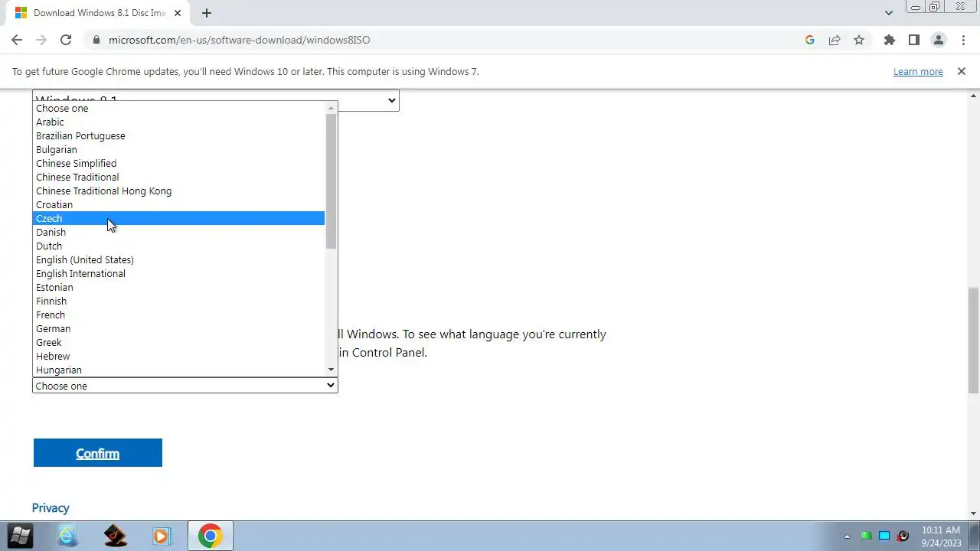Pick Estonian from the list

[x=180, y=287]
